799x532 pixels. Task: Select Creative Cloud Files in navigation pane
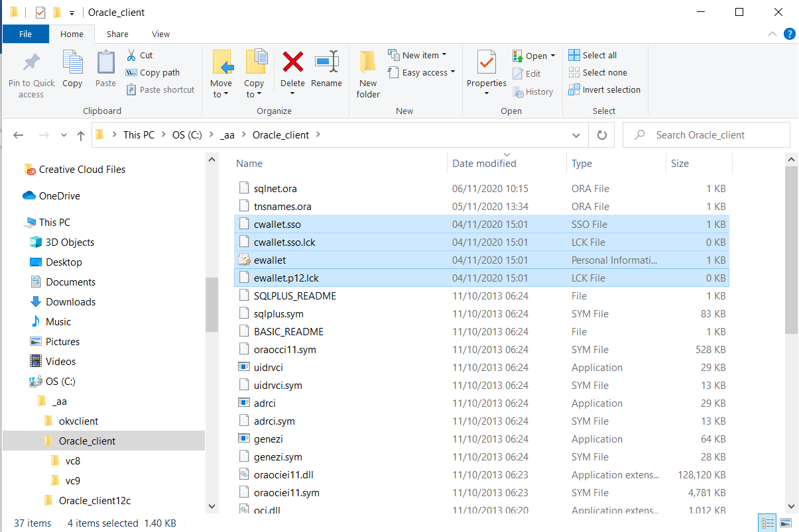75,170
